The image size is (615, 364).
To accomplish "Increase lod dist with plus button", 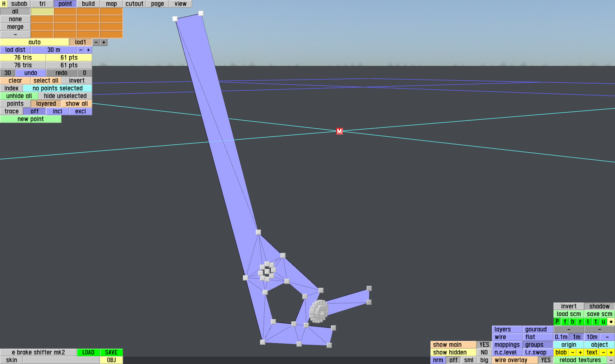I will coord(88,50).
